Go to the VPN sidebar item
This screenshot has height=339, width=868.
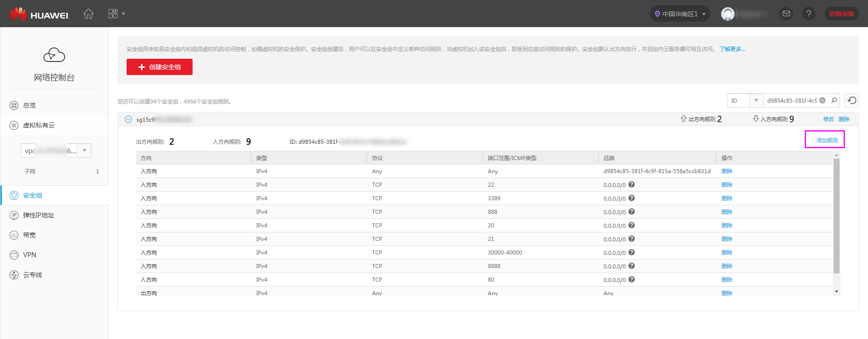29,255
